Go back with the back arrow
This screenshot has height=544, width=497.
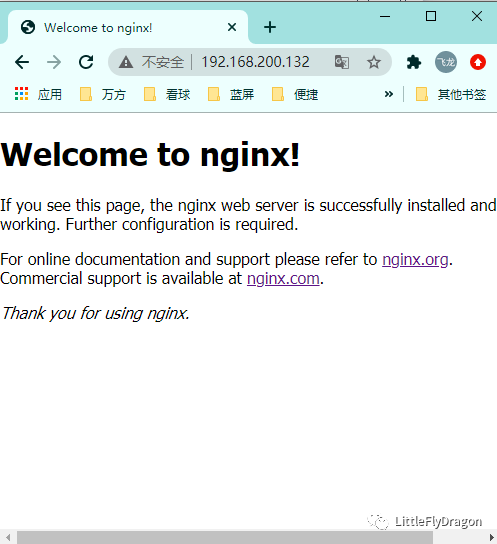(22, 62)
